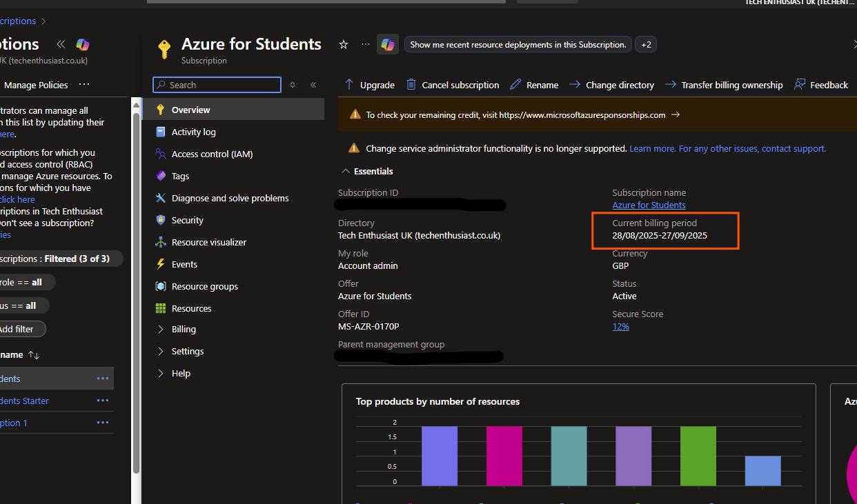Screen dimensions: 857x504
Task: Click the Events lightning icon
Action: 161,264
